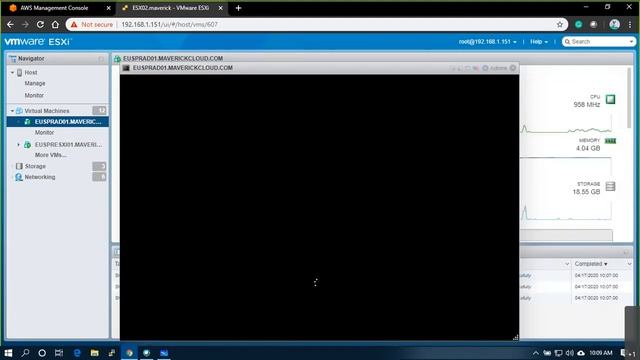The height and width of the screenshot is (360, 640).
Task: Collapse the Virtual Machines tree node
Action: pos(12,111)
